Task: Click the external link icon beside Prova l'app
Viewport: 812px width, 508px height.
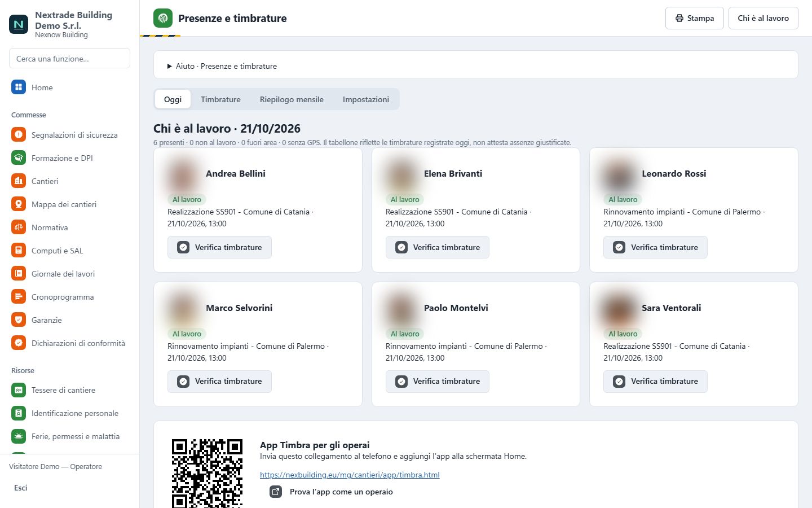Action: pos(276,492)
